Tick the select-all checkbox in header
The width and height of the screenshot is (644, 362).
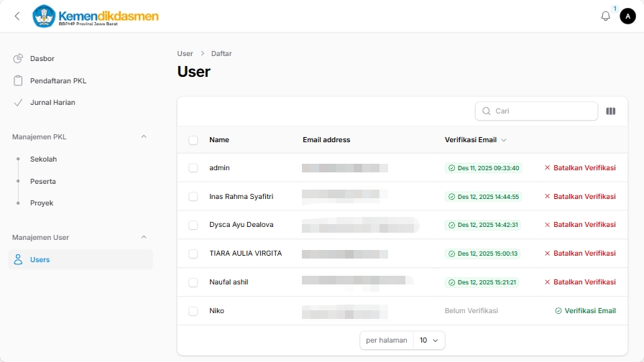tap(193, 140)
